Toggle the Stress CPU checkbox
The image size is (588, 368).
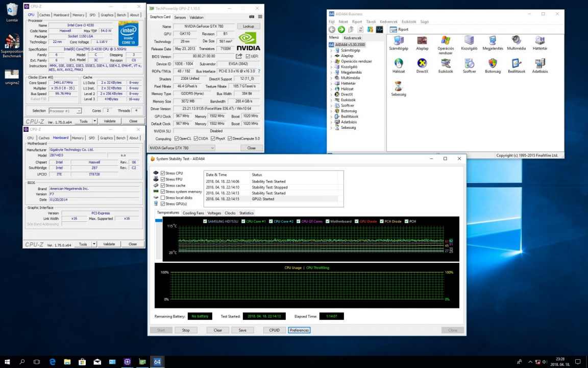pyautogui.click(x=163, y=173)
